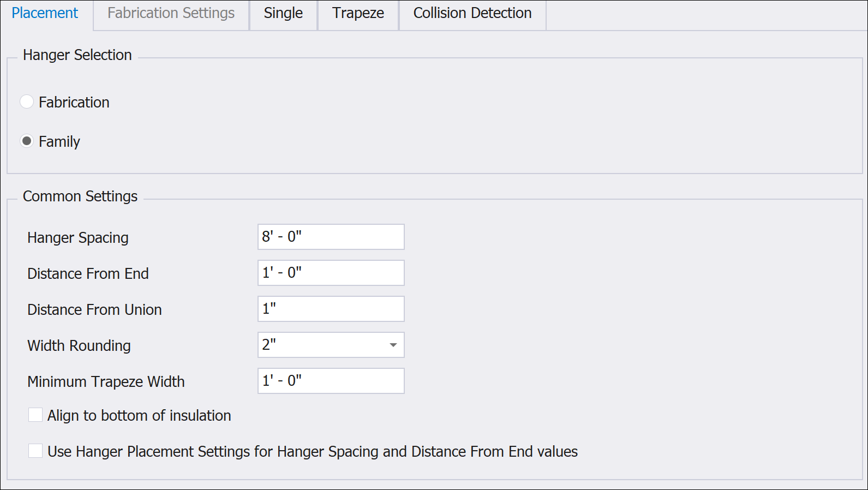This screenshot has height=490, width=868.
Task: Select the Family radio button
Action: tap(27, 141)
